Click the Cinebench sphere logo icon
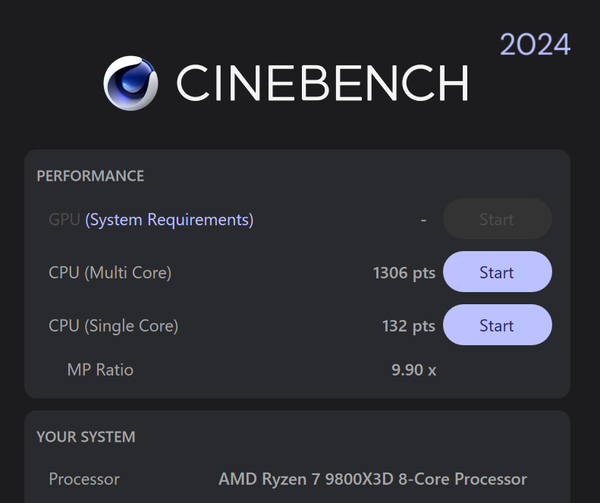 (131, 83)
